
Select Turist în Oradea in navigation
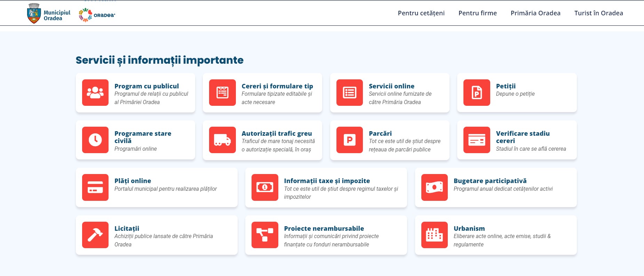(598, 13)
